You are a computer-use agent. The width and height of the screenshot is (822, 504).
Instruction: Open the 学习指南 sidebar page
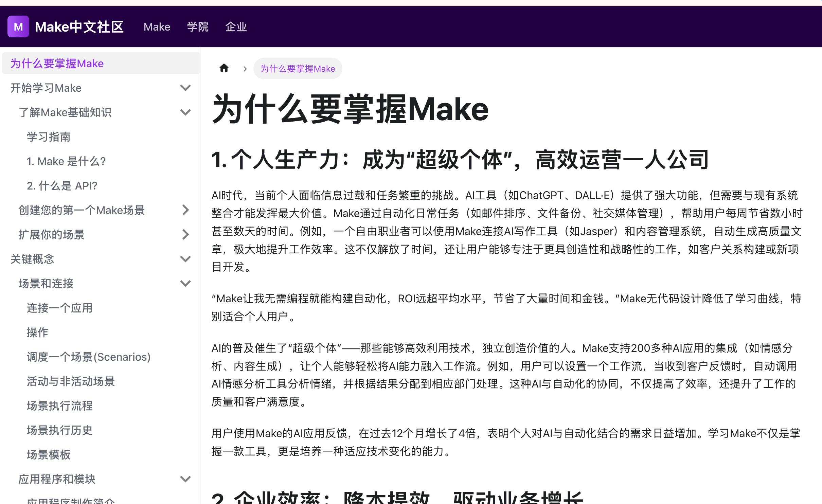pos(49,137)
